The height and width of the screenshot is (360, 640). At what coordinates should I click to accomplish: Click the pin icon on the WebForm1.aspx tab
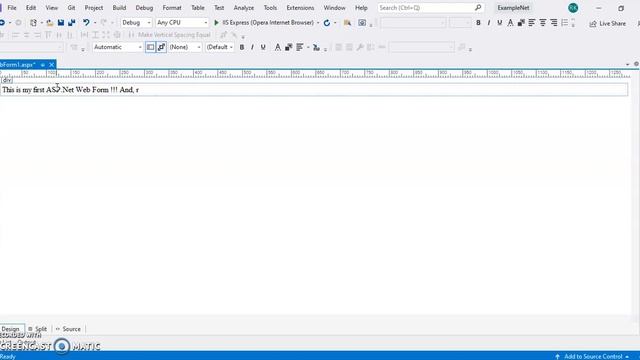42,65
